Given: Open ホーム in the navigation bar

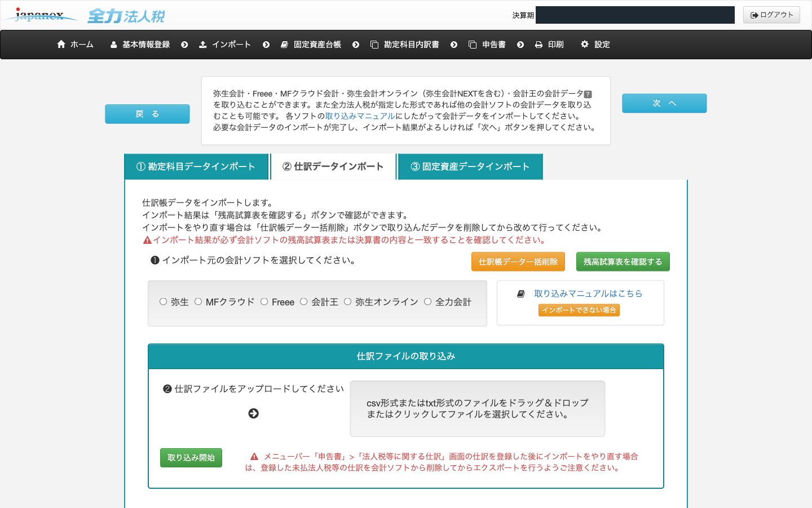Looking at the screenshot, I should tap(76, 45).
